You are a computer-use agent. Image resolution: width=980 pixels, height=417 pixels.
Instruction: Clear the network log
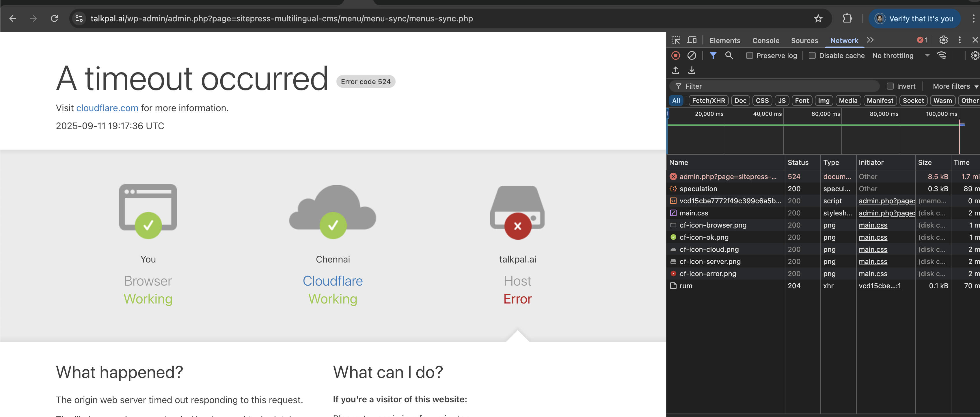pyautogui.click(x=692, y=55)
